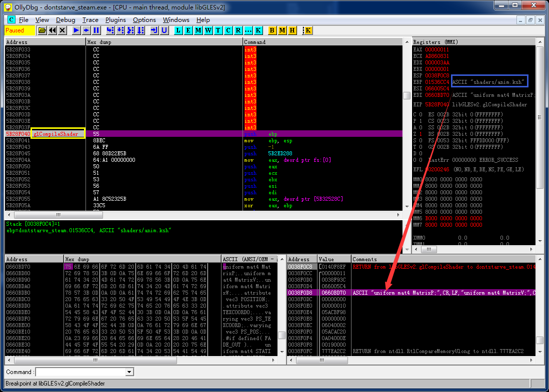Viewport: 549px width, 392px height.
Task: Select the C flag value in registers
Action: click(x=420, y=114)
